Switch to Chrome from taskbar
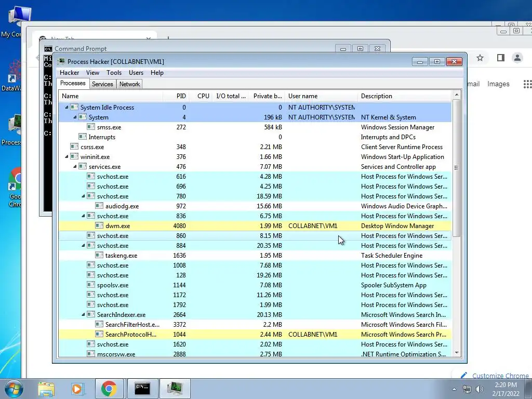This screenshot has width=532, height=399. 109,389
